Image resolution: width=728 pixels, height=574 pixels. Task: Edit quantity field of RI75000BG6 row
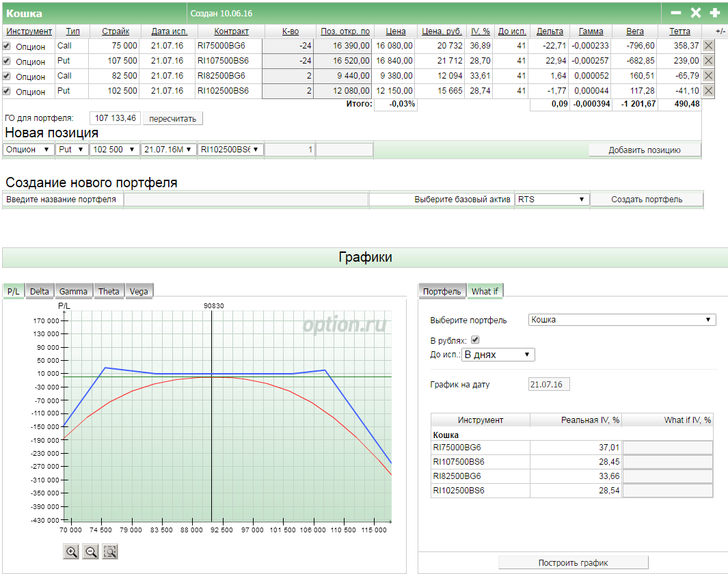coord(287,46)
